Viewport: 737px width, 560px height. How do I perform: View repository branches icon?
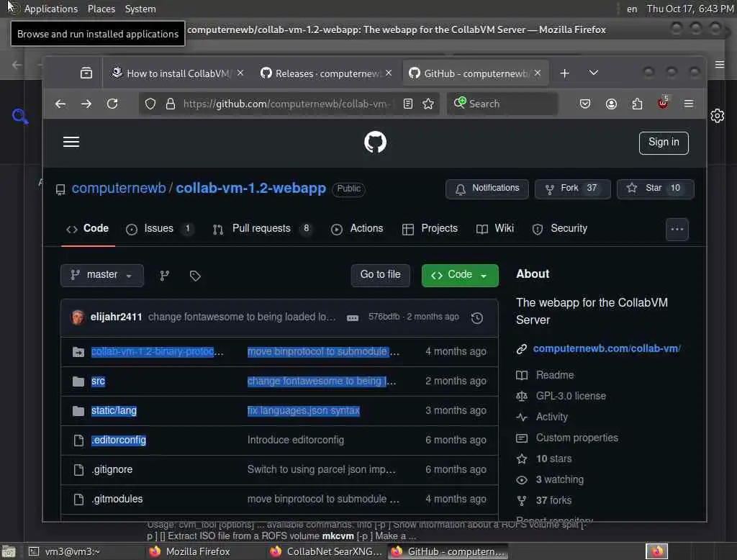pyautogui.click(x=164, y=276)
